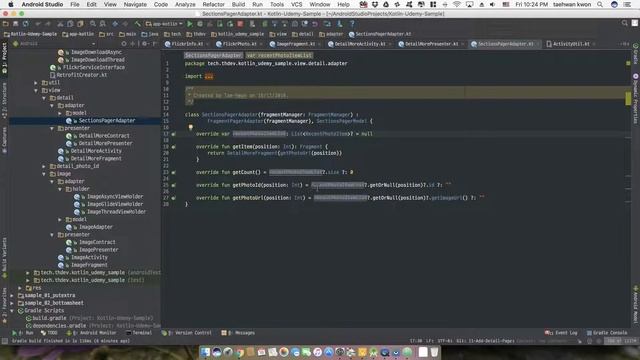640x360 pixels.
Task: Open the Refactor menu
Action: pyautogui.click(x=213, y=4)
